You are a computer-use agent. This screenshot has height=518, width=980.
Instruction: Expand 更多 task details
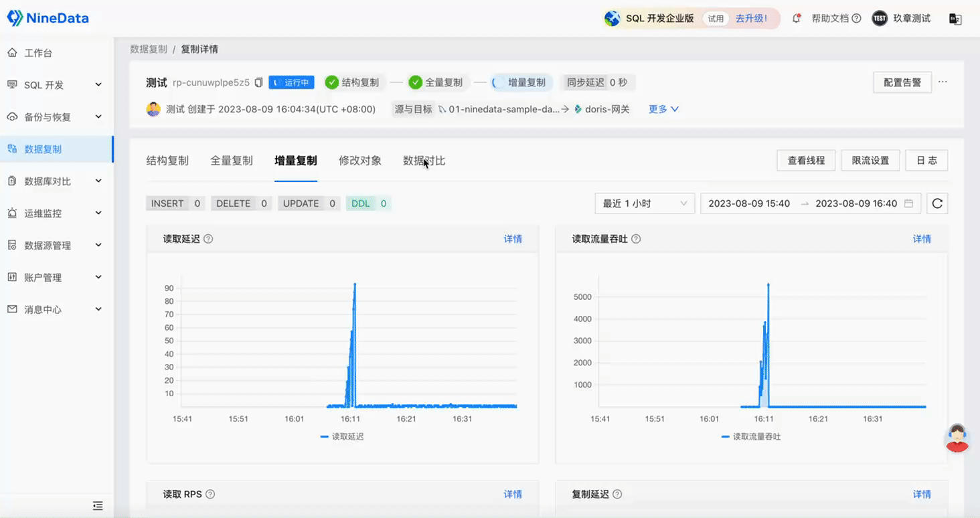[x=662, y=108]
